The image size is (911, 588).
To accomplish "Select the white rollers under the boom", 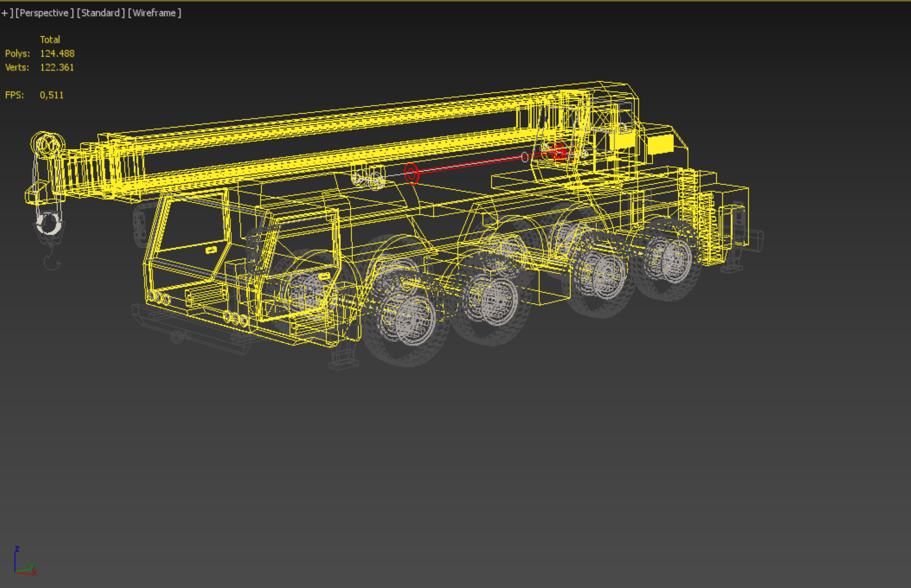I will pyautogui.click(x=368, y=180).
